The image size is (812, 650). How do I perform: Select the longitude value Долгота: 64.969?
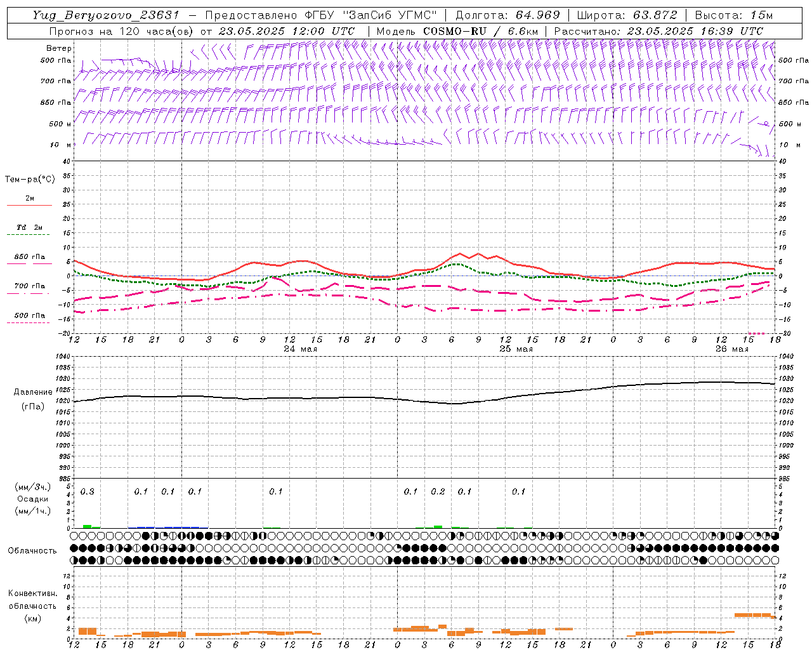[x=507, y=15]
